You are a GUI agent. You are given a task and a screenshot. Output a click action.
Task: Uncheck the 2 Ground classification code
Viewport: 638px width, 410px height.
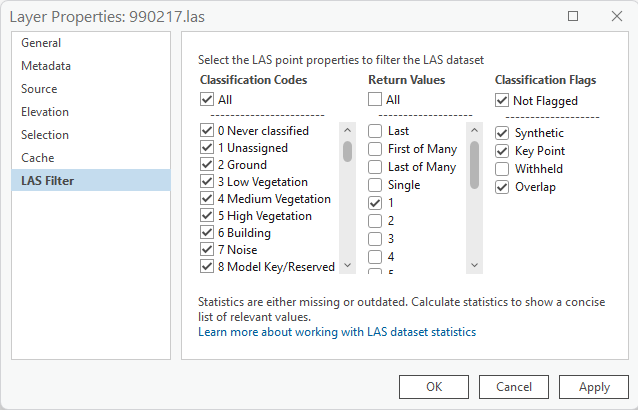pyautogui.click(x=207, y=165)
